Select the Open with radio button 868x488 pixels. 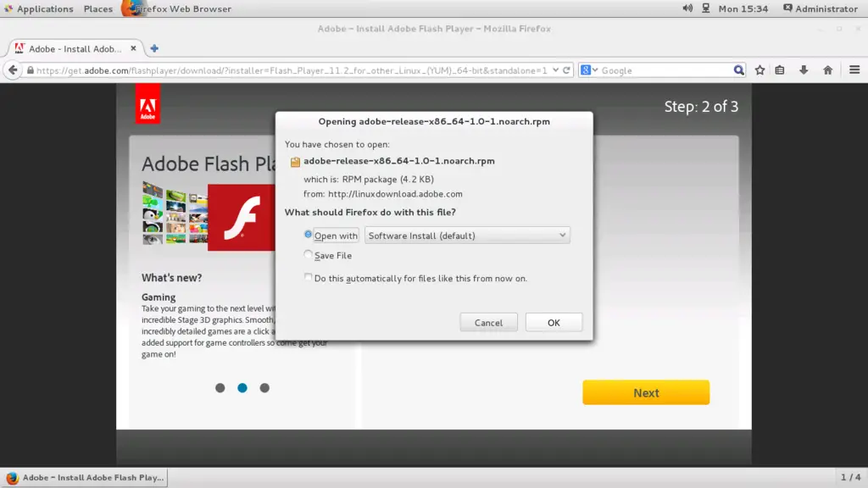coord(308,235)
